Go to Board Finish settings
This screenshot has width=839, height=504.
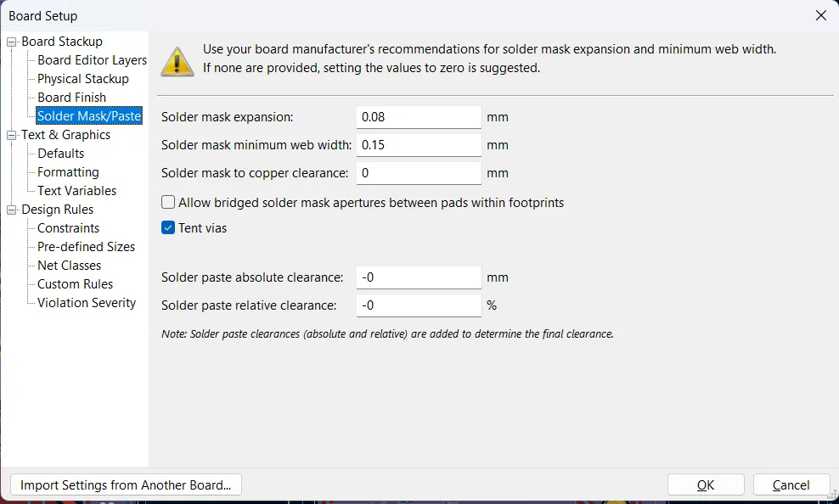pyautogui.click(x=71, y=98)
